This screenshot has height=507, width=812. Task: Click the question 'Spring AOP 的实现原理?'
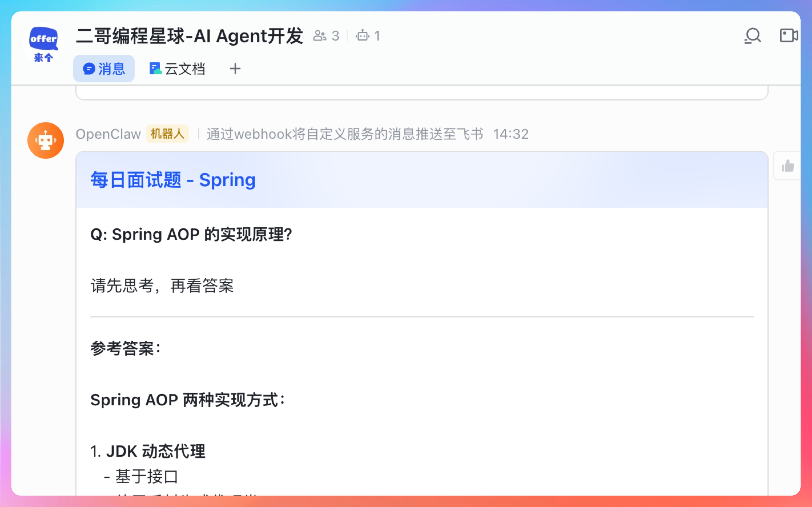191,234
